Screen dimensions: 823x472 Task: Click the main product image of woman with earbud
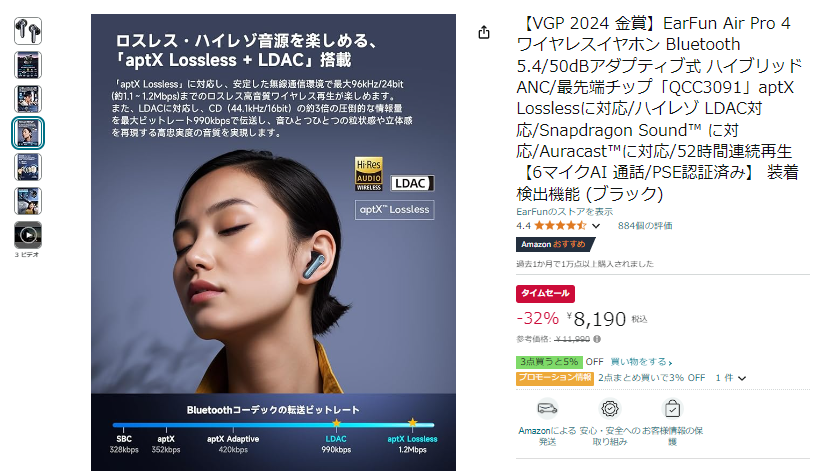(273, 242)
